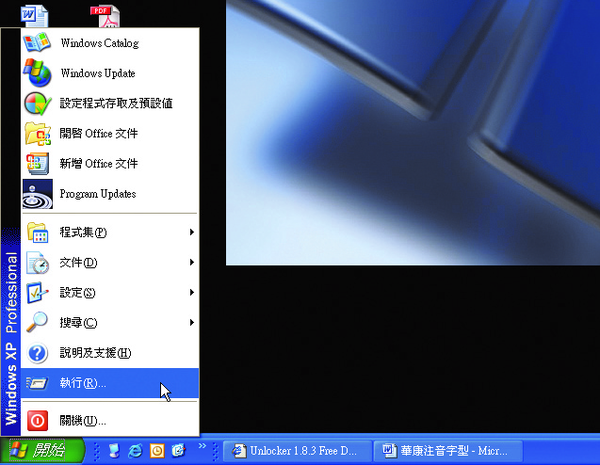
Task: Open the 設定(S) submenu
Action: click(x=110, y=292)
